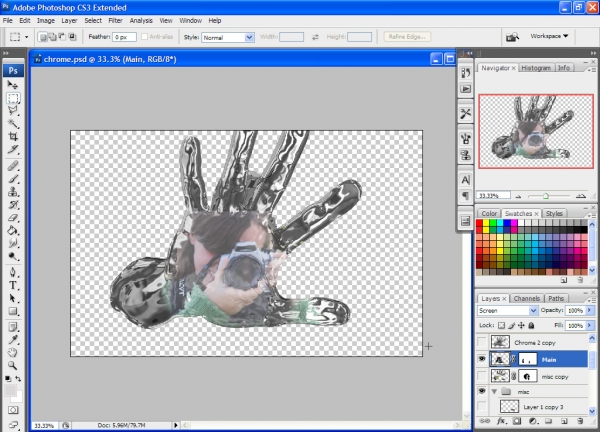This screenshot has height=432, width=600.
Task: Open the Analysis menu
Action: (141, 21)
